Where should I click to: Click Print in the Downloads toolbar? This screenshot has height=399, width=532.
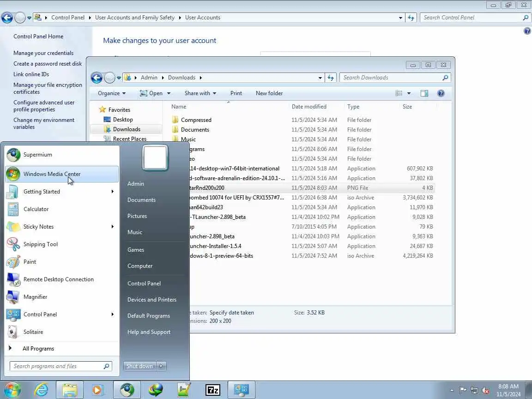click(236, 93)
